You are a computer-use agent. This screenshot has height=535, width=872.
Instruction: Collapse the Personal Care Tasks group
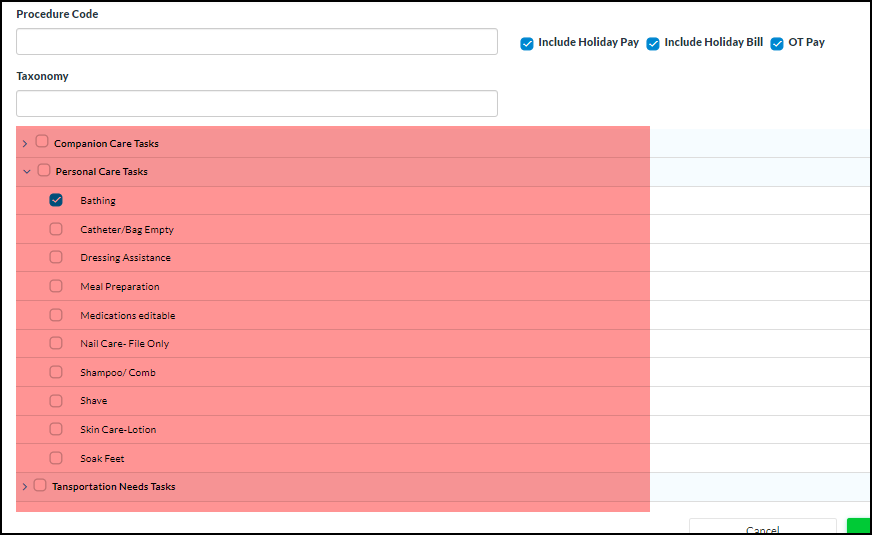coord(26,172)
